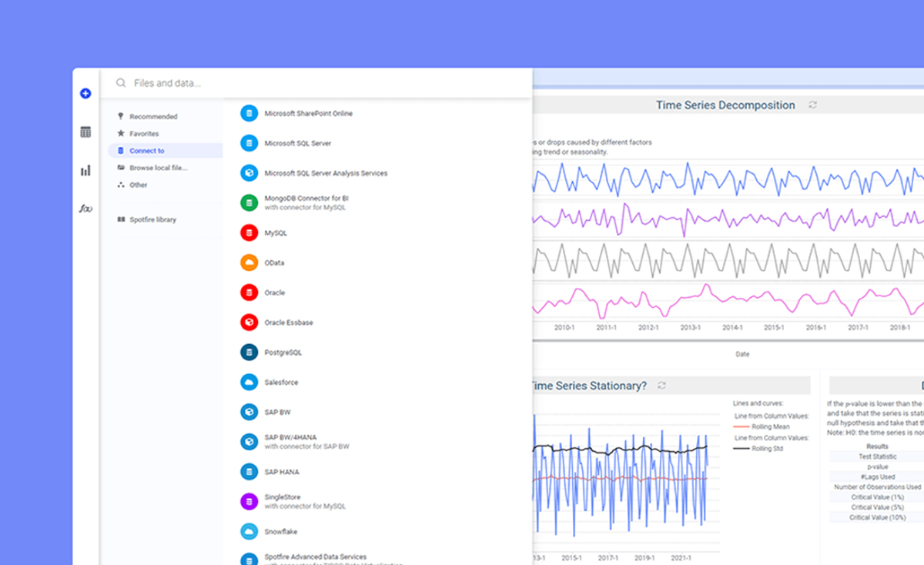The height and width of the screenshot is (565, 924).
Task: Click the Salesforce cloud icon
Action: point(248,382)
